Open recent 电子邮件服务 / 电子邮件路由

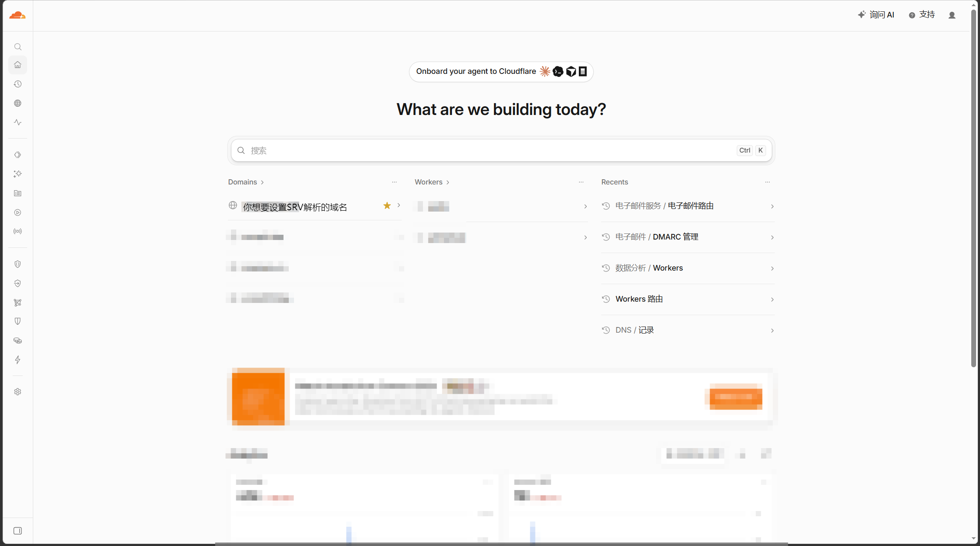(x=688, y=206)
